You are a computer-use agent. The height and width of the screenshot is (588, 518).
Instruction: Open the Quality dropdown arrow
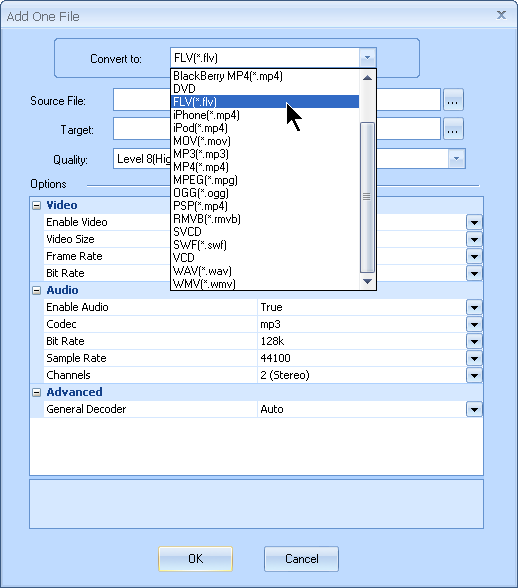tap(456, 159)
